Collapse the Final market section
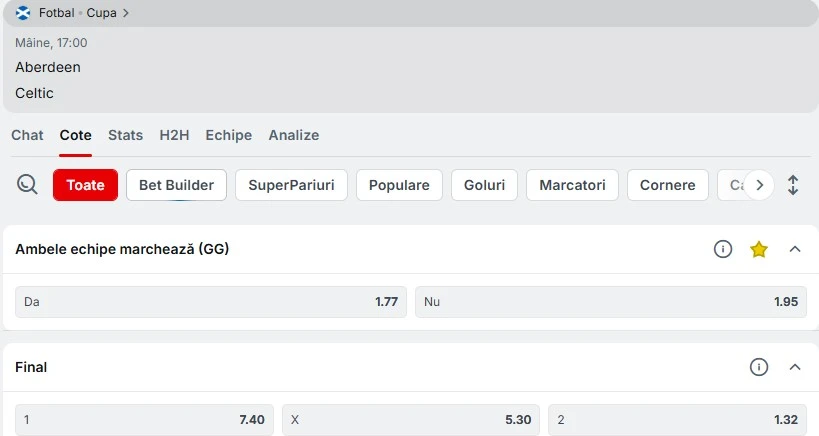Image resolution: width=819 pixels, height=436 pixels. (795, 367)
